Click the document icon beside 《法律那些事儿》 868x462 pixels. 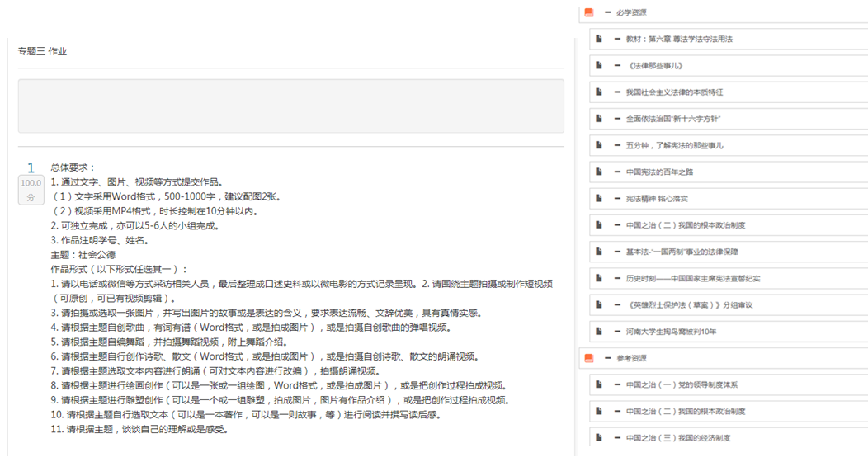pyautogui.click(x=598, y=65)
